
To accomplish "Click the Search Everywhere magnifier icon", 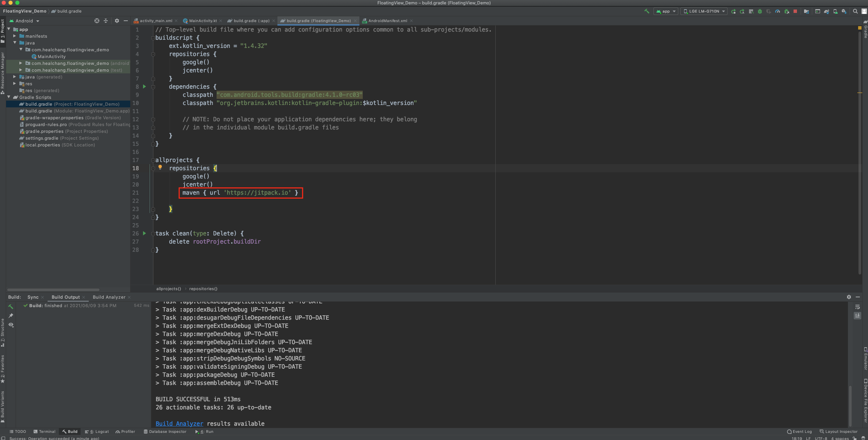I will pos(855,11).
